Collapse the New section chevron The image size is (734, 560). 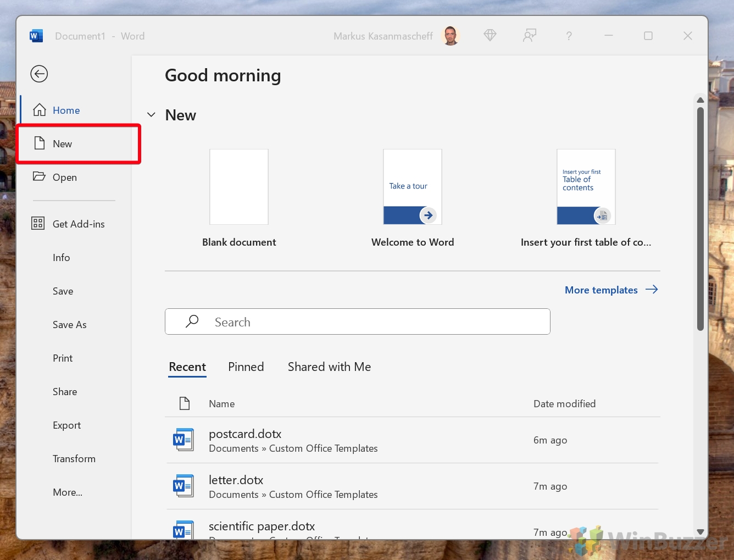[151, 115]
